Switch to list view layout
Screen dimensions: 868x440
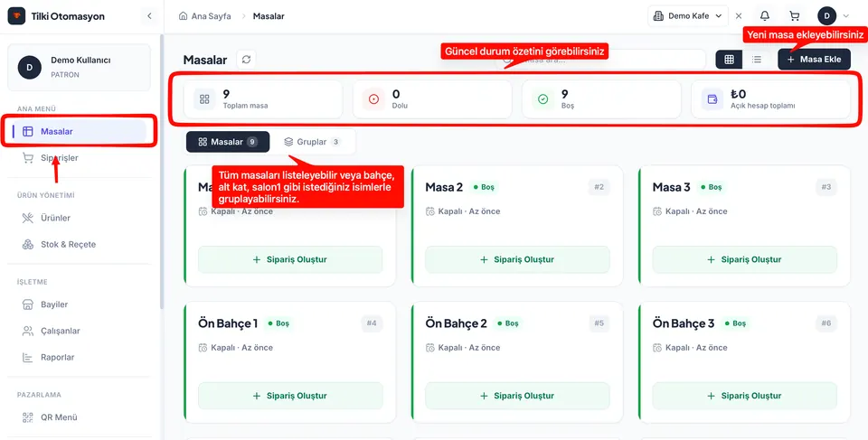pos(757,60)
